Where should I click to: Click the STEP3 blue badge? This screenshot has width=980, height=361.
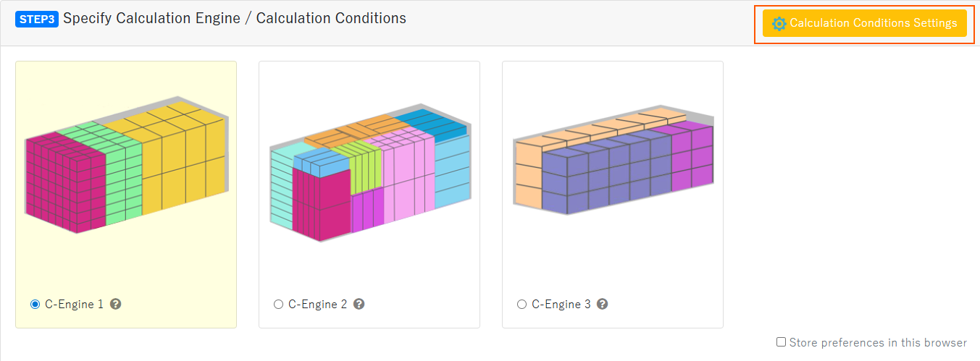36,19
